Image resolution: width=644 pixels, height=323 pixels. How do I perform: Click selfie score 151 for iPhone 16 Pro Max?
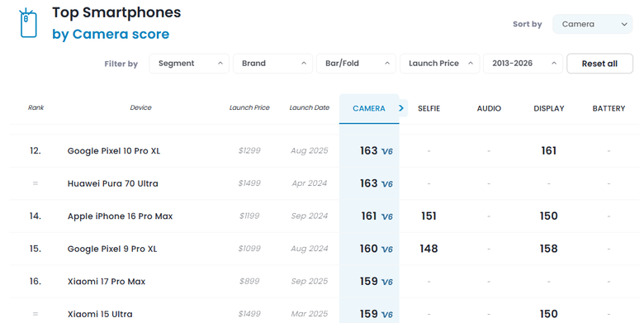click(429, 216)
